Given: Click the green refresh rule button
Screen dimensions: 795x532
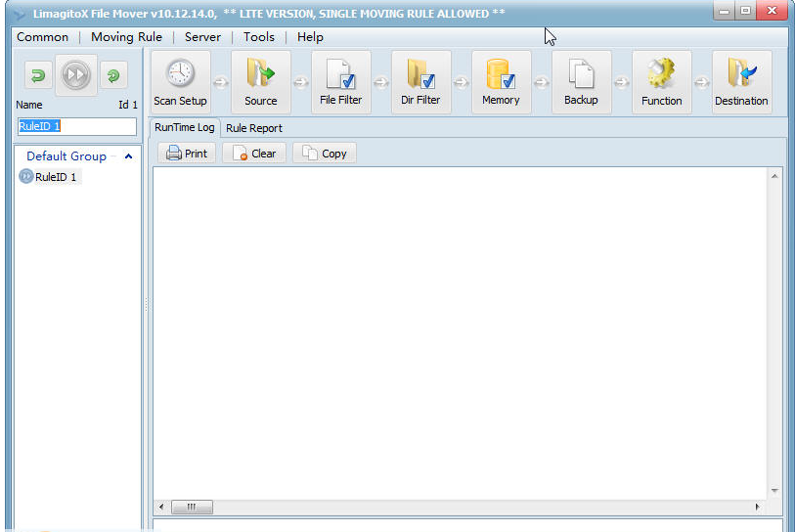Looking at the screenshot, I should [113, 75].
